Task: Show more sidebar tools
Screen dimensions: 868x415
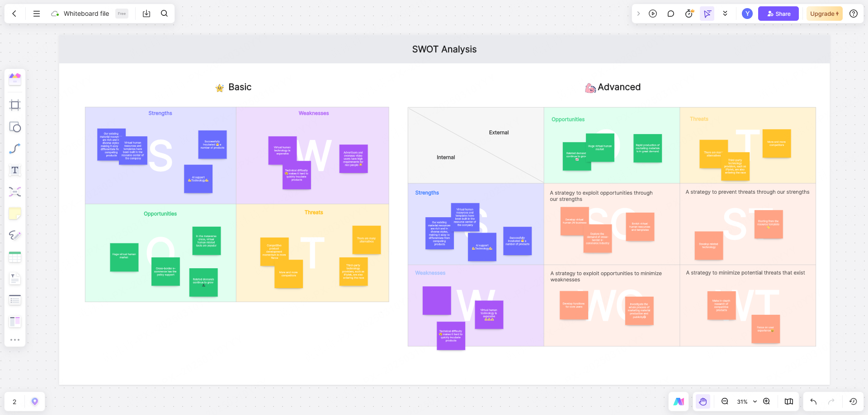Action: pyautogui.click(x=15, y=340)
